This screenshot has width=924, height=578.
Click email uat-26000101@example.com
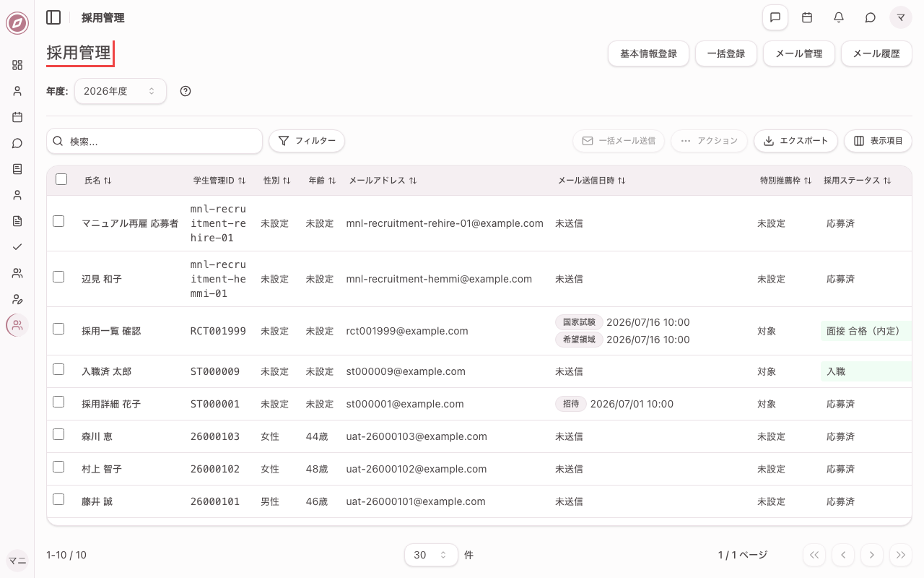416,501
